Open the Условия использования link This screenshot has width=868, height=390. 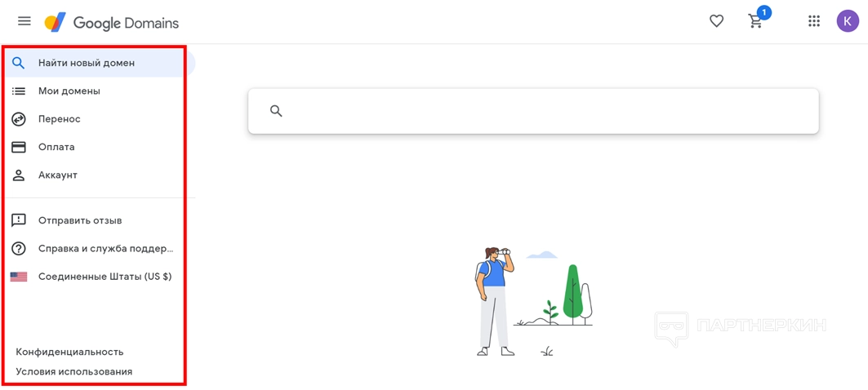coord(74,372)
